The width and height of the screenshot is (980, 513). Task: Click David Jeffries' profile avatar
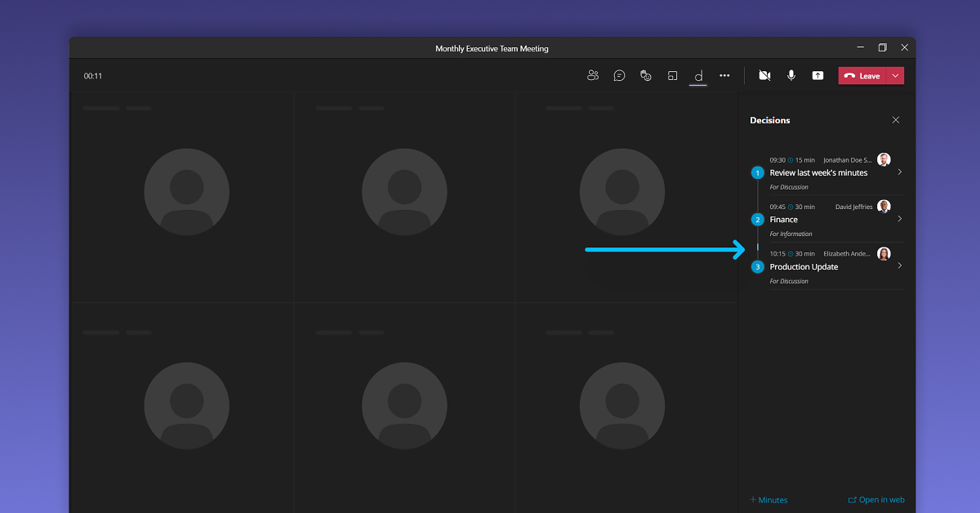click(x=884, y=206)
